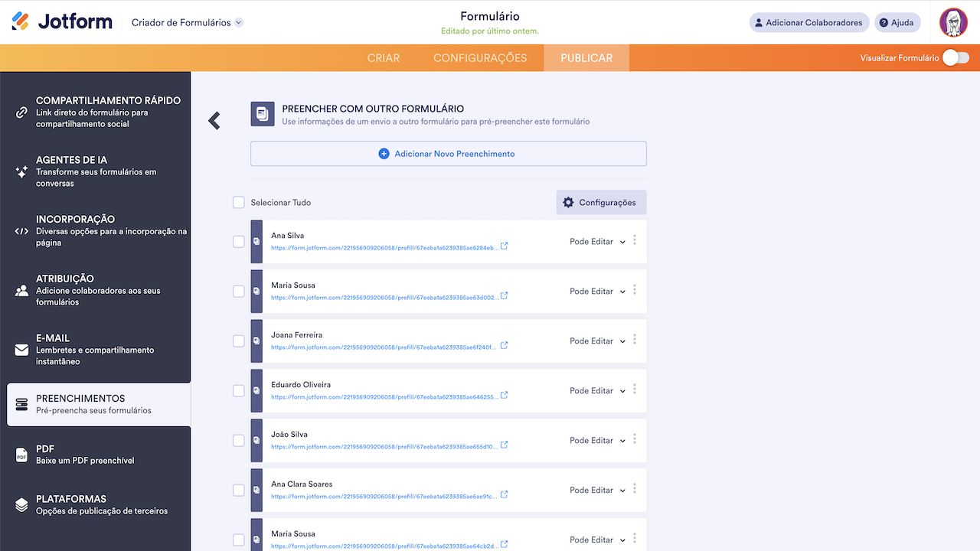This screenshot has width=980, height=551.
Task: Click the Agentes de IA sparkle icon
Action: coord(21,172)
